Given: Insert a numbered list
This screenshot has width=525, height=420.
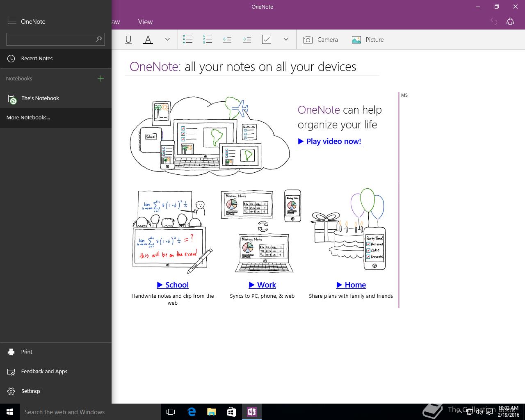Looking at the screenshot, I should click(208, 39).
